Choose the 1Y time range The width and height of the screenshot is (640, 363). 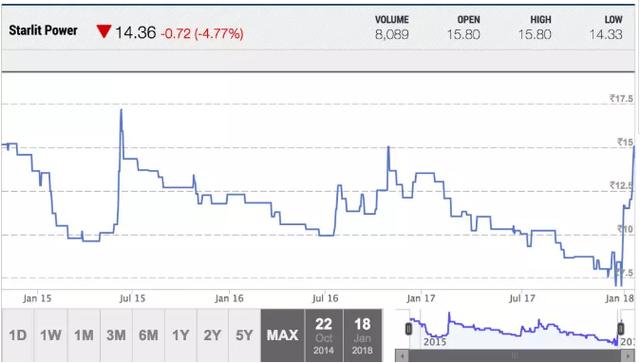click(x=180, y=335)
